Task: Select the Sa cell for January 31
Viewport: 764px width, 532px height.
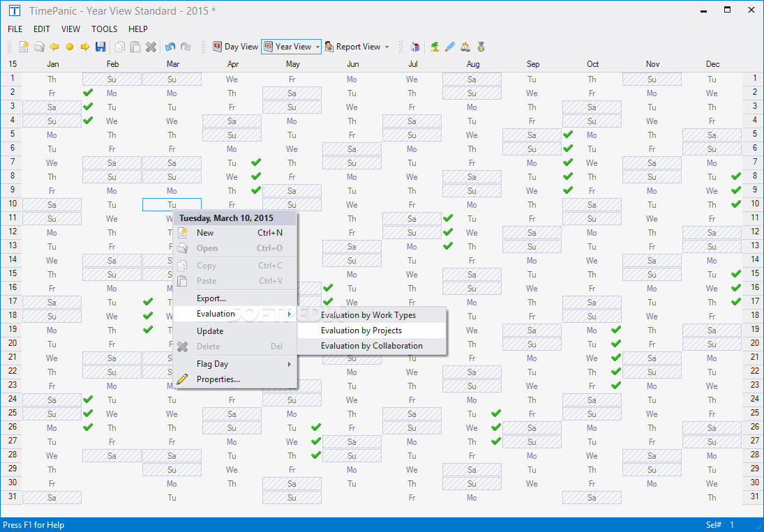Action: [x=52, y=497]
